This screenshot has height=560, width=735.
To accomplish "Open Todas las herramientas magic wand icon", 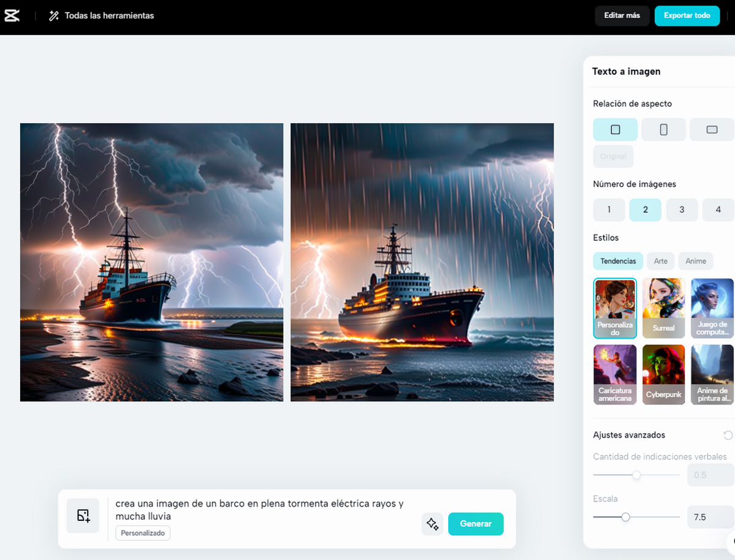I will pyautogui.click(x=54, y=16).
